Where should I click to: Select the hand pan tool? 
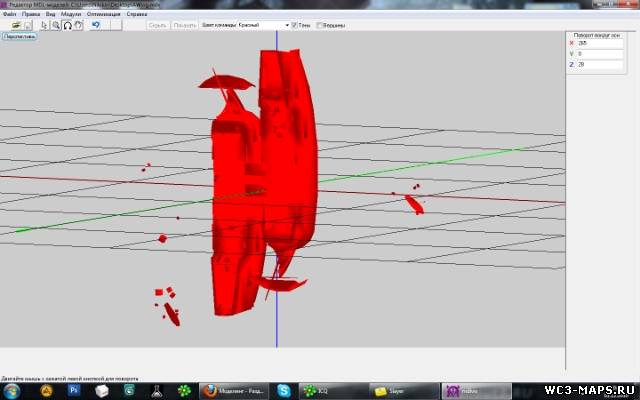pyautogui.click(x=77, y=25)
